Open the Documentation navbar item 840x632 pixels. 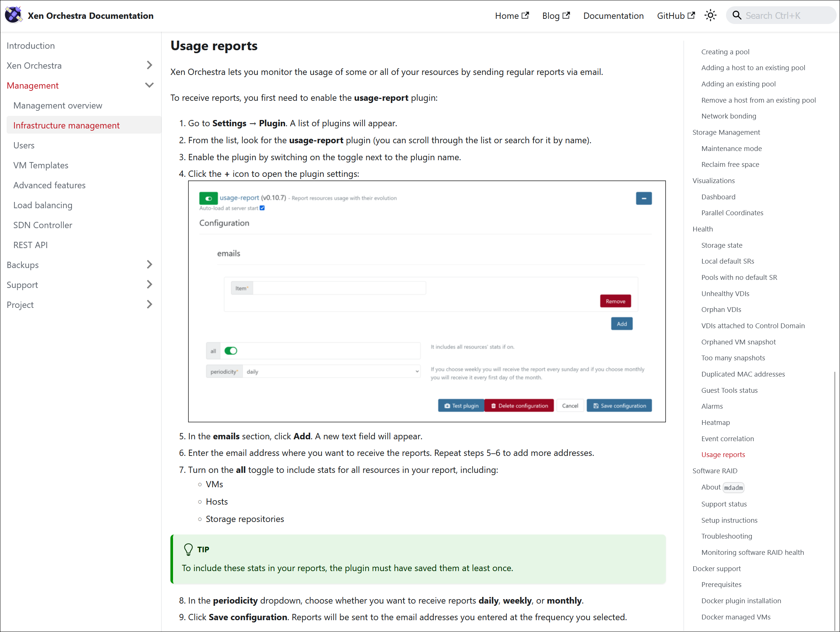(x=613, y=16)
